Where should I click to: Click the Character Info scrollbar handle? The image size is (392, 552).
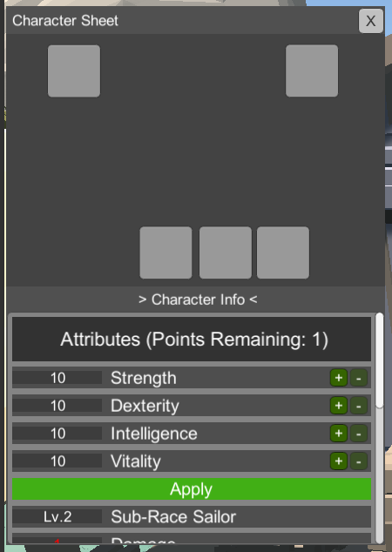coord(379,360)
